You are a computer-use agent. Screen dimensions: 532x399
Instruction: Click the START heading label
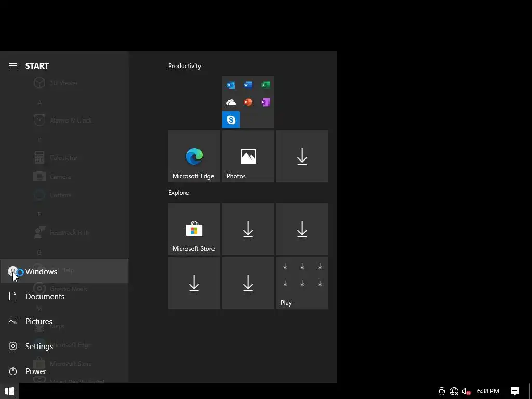[37, 66]
